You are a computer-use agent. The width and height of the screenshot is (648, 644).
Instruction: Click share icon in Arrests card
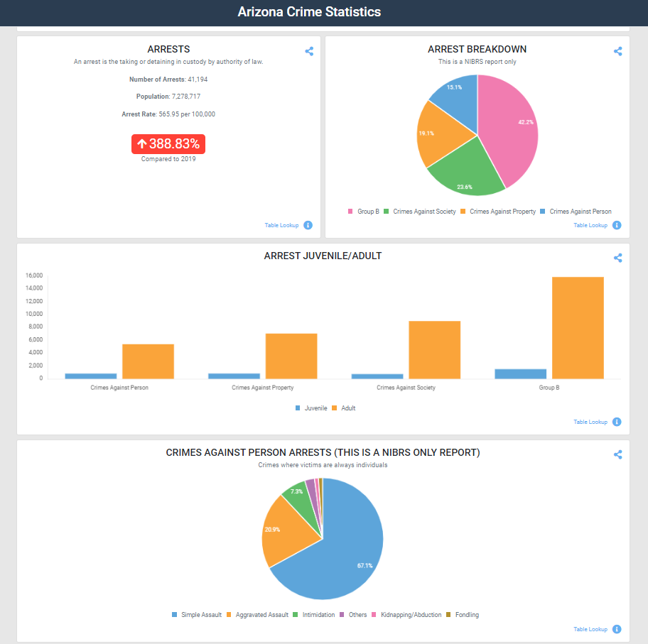(309, 51)
